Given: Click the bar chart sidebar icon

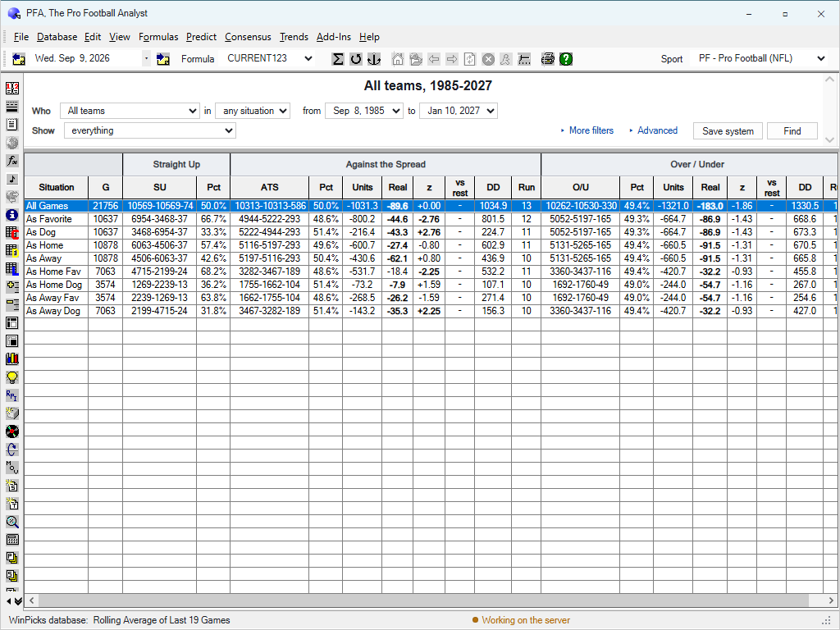Looking at the screenshot, I should pyautogui.click(x=11, y=359).
